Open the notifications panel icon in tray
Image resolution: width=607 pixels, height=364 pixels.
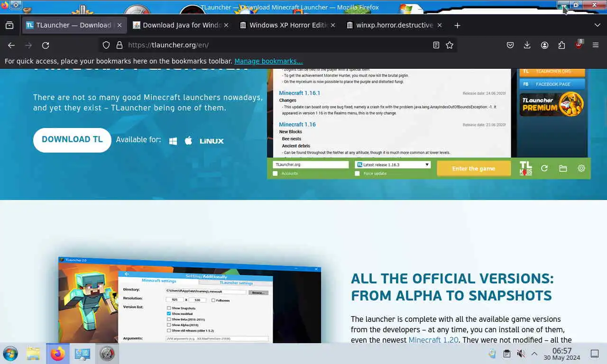click(595, 354)
